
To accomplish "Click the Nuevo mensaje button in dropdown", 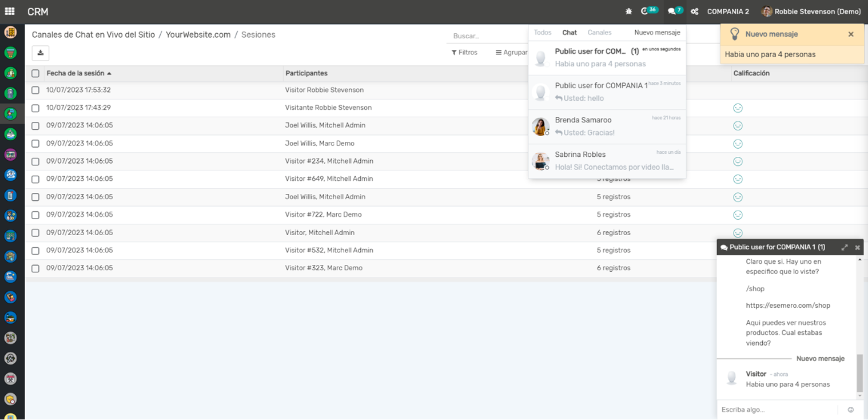I will point(657,33).
